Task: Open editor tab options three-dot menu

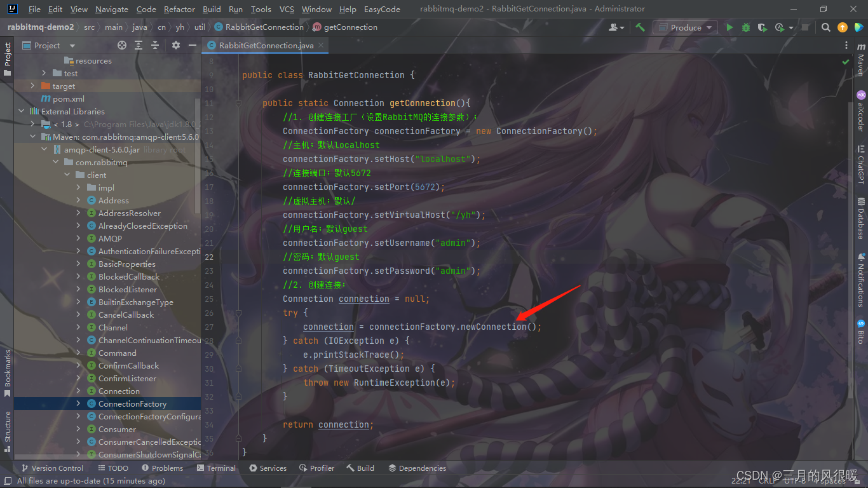Action: (x=846, y=45)
